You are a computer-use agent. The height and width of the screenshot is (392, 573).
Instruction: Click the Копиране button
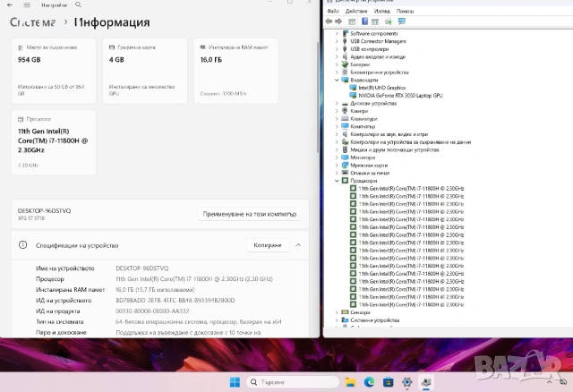coord(268,245)
